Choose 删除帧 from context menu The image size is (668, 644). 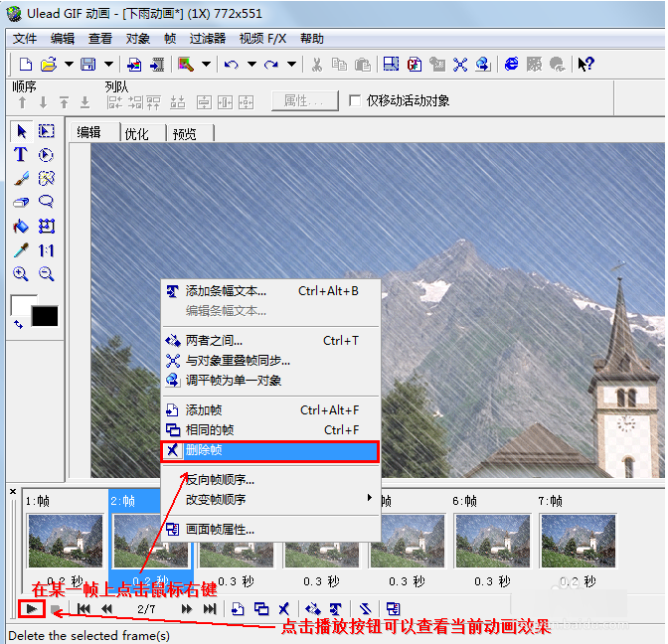pos(270,450)
